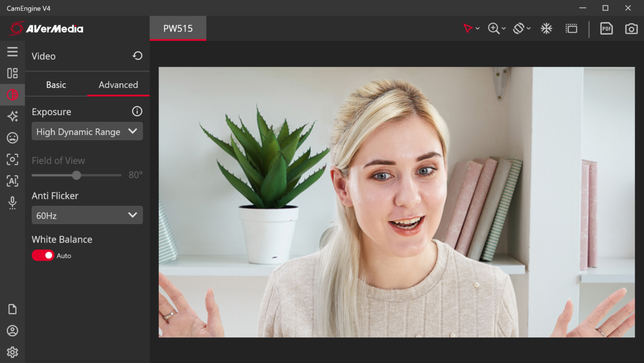
Task: Minimize the CamEngine window
Action: 582,8
